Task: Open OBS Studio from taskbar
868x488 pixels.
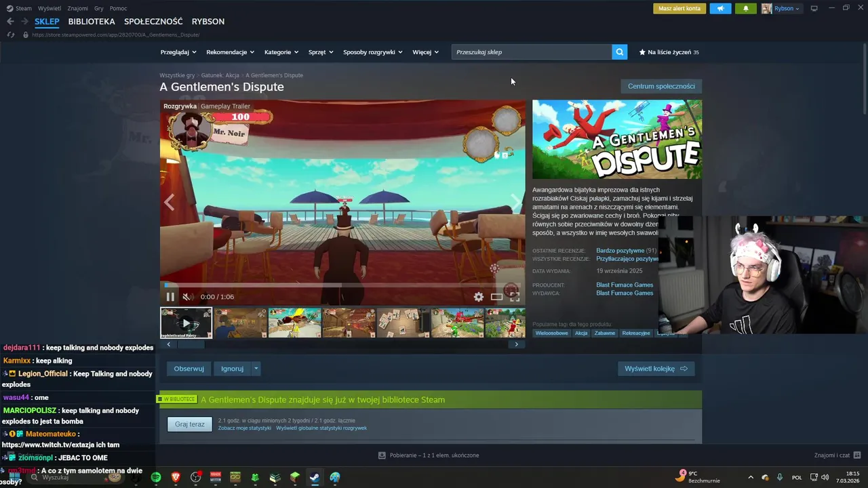Action: [x=196, y=477]
